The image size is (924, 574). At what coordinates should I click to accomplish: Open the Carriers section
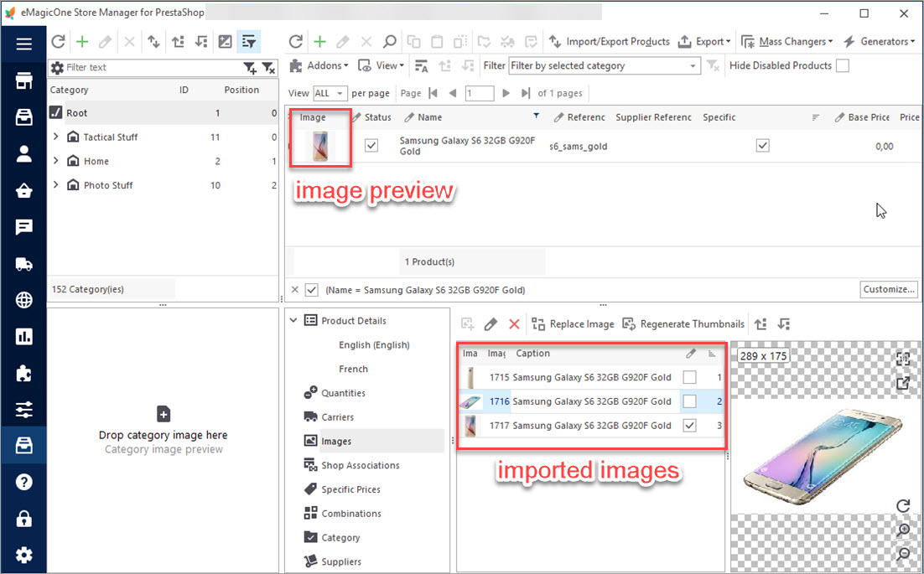point(329,416)
